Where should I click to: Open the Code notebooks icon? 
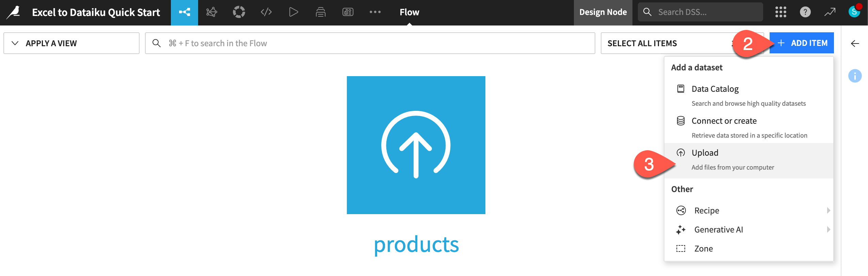coord(266,13)
